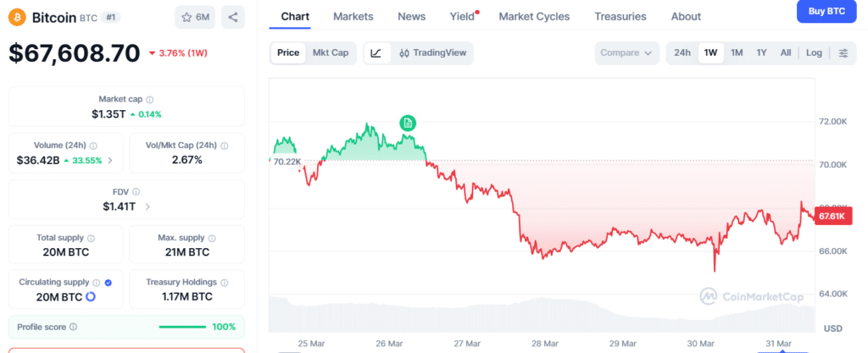868x353 pixels.
Task: Open the Compare dropdown
Action: (626, 52)
